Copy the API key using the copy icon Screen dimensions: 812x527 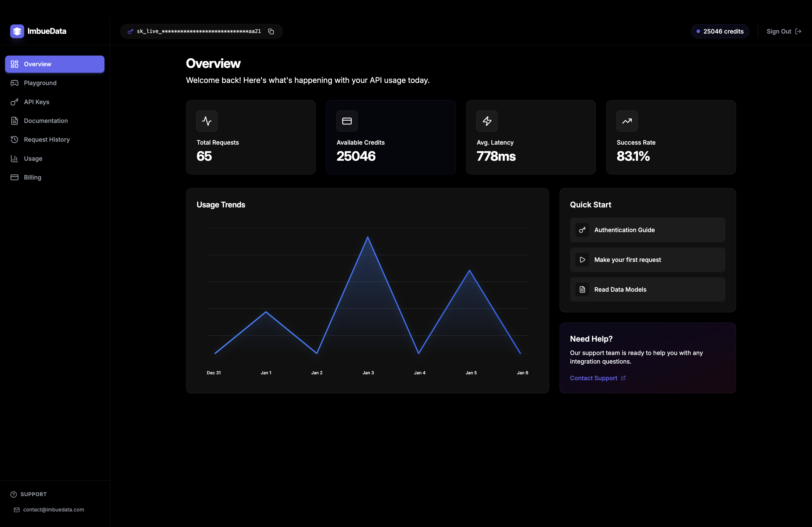(x=271, y=31)
